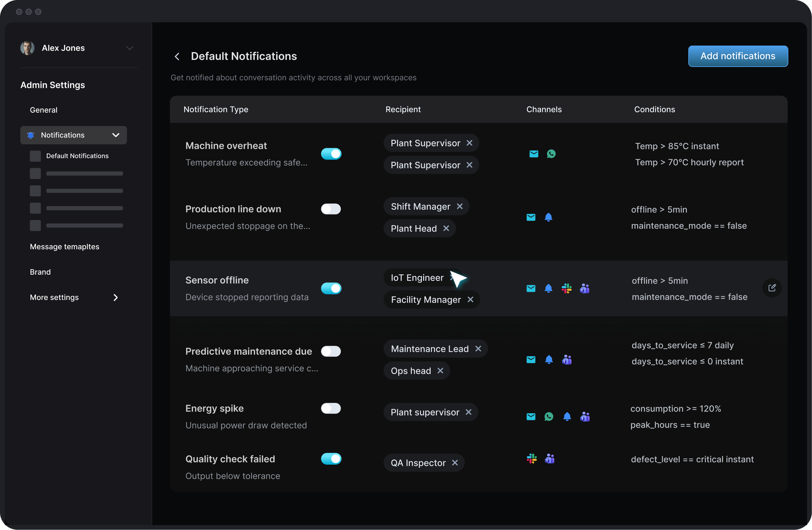Disable the Machine overheat toggle

[331, 154]
